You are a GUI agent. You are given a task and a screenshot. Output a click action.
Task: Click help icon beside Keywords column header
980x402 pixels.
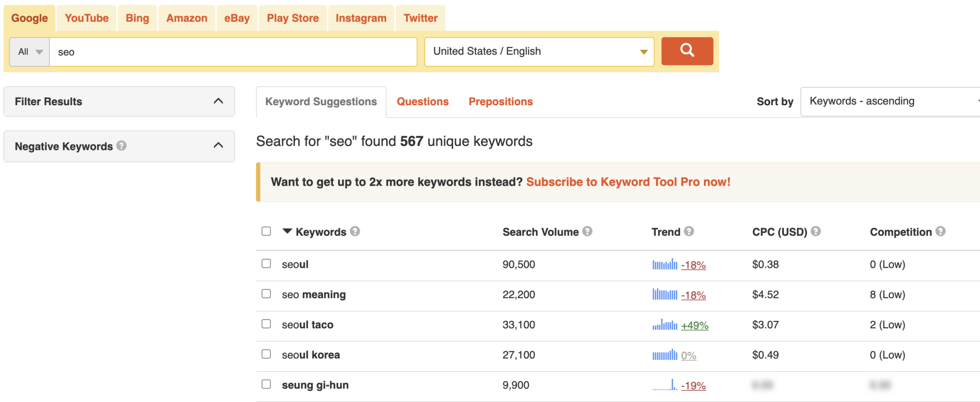pos(355,231)
